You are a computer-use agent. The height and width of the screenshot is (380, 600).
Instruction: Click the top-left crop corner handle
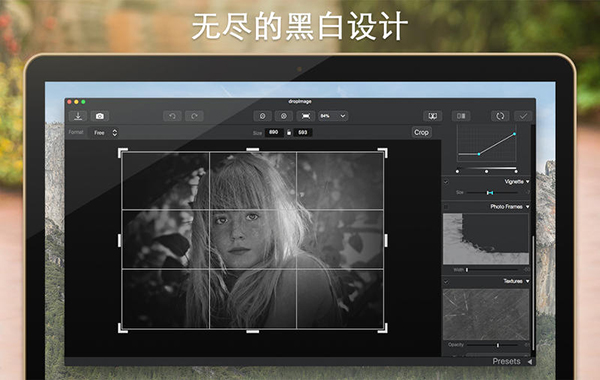tap(123, 153)
